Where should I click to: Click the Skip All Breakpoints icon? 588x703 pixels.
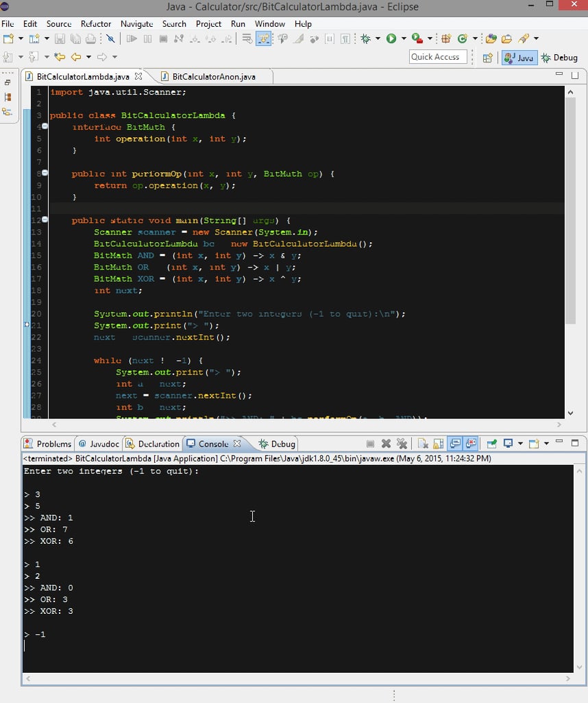coord(110,39)
